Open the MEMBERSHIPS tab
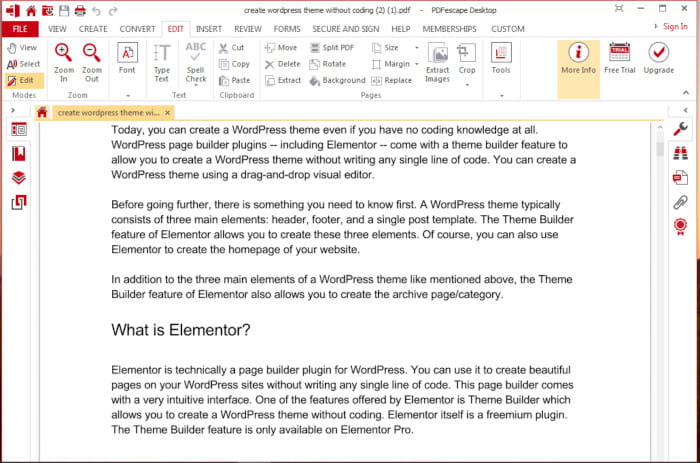The image size is (700, 463). tap(450, 29)
